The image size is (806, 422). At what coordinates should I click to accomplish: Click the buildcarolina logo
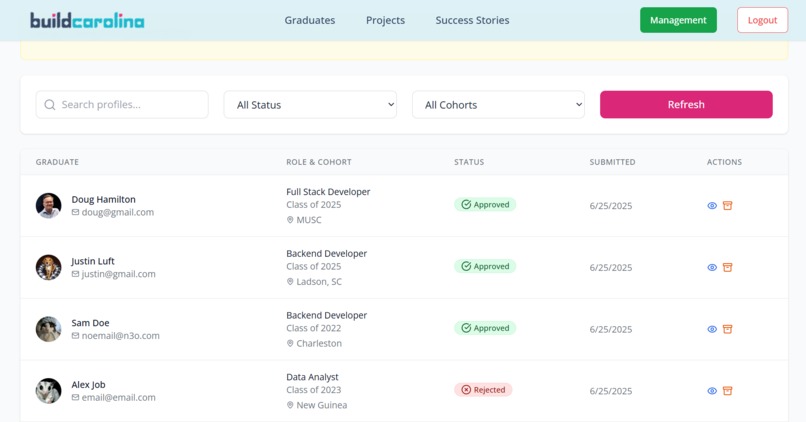coord(87,20)
